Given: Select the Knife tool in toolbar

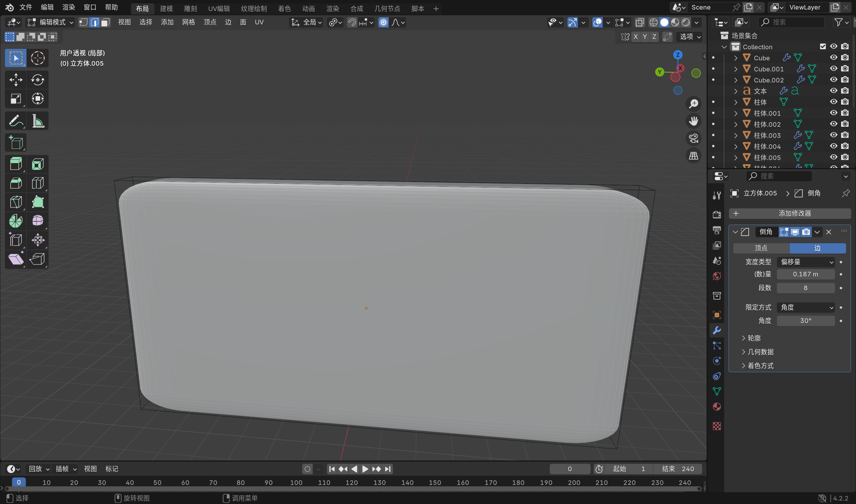Looking at the screenshot, I should (16, 202).
